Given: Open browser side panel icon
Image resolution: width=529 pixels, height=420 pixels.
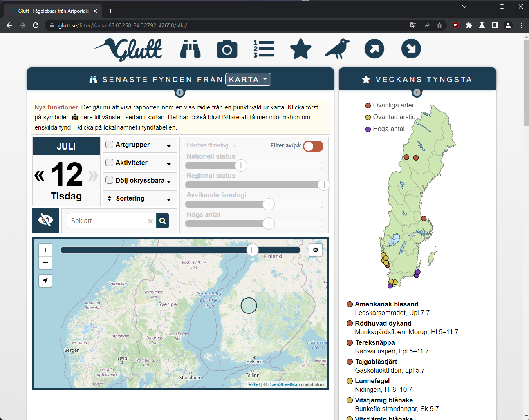Looking at the screenshot, I should pos(495,25).
